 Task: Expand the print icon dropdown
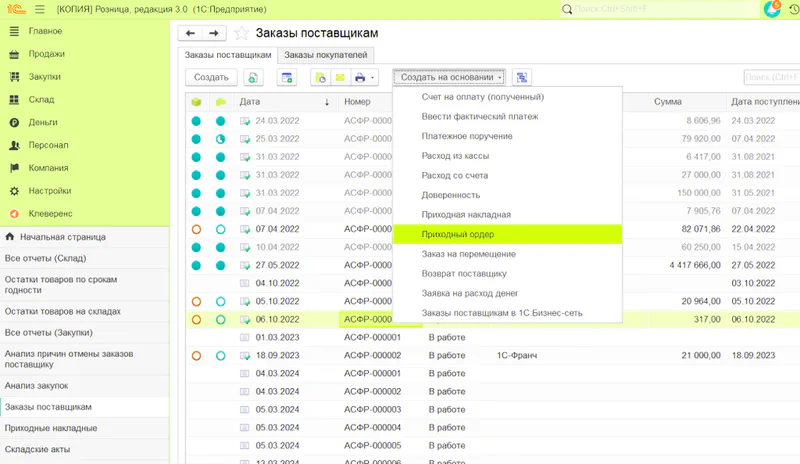pos(373,77)
